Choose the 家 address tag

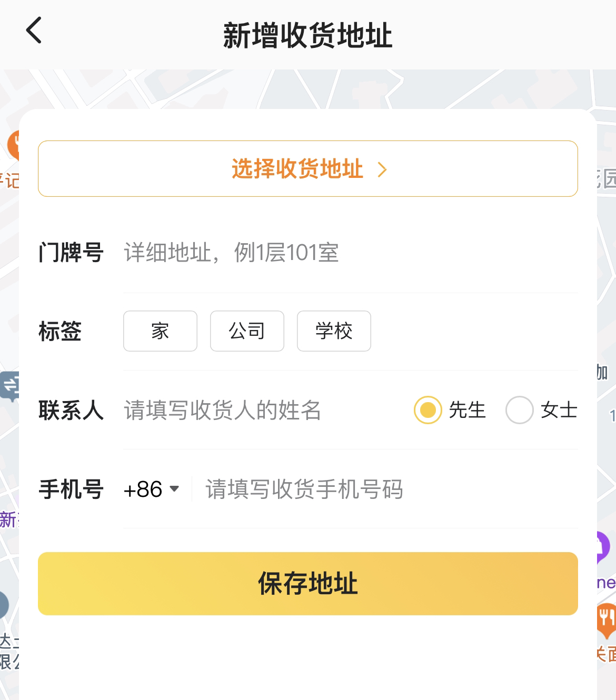[x=160, y=331]
